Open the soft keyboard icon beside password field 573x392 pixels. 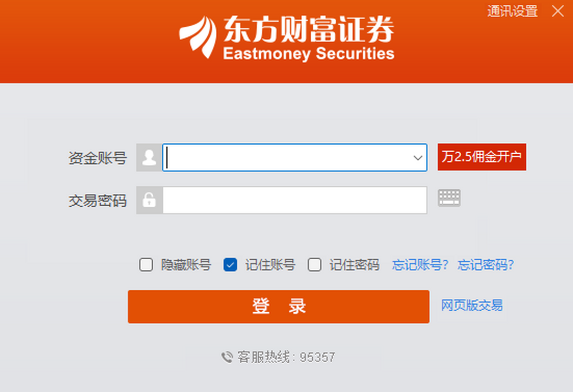point(449,198)
